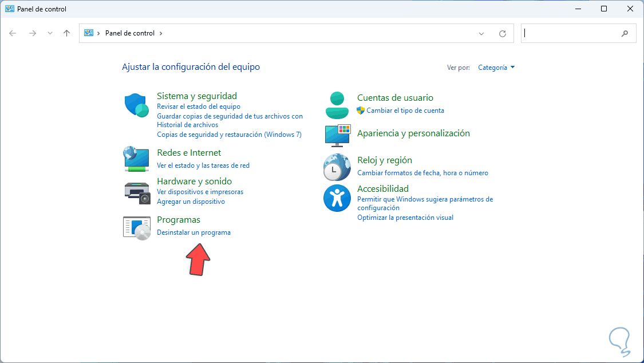Viewport: 644px width, 363px height.
Task: Open Sistema y seguridad category
Action: (x=197, y=96)
